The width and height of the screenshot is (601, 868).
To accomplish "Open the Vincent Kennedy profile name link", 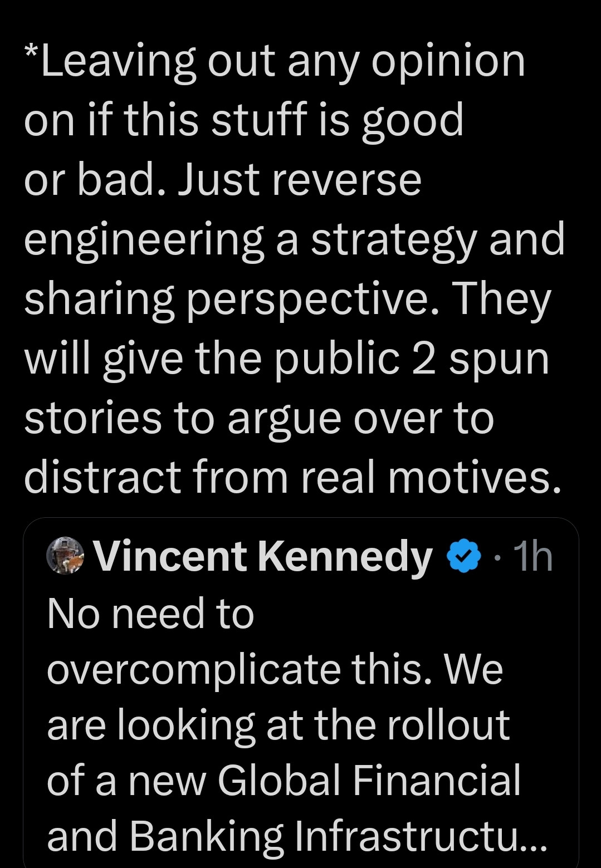I will click(x=263, y=556).
